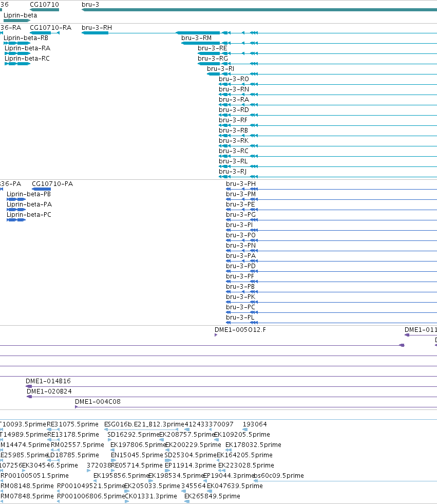
Task: Select protein bru-3-PM
Action: tap(241, 194)
